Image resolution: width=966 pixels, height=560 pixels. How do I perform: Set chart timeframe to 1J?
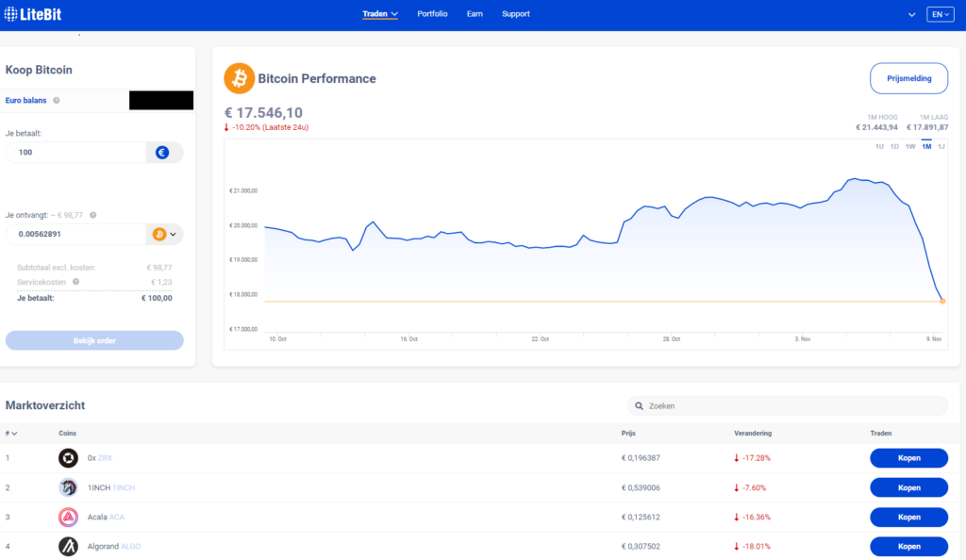pyautogui.click(x=941, y=146)
